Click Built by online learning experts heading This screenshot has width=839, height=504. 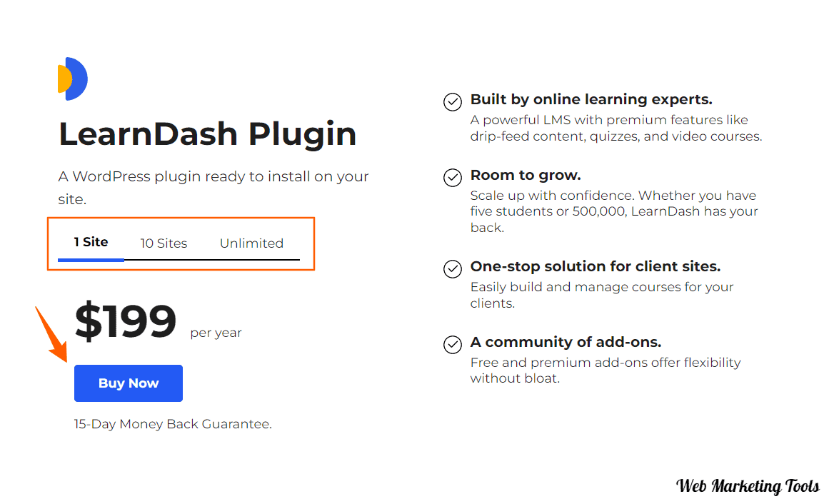pos(591,99)
